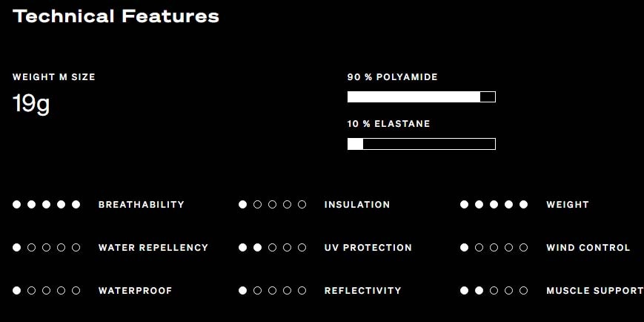Click the Water Repellency rating dots

[46, 248]
